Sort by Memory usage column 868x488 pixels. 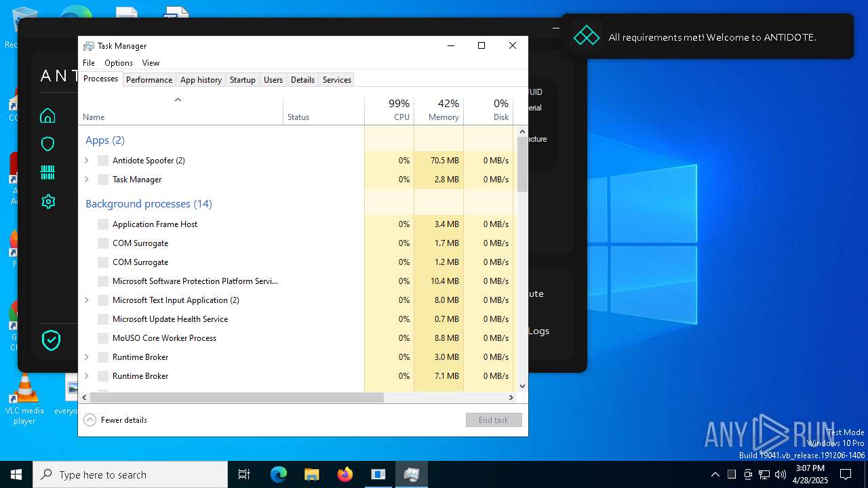(x=439, y=111)
